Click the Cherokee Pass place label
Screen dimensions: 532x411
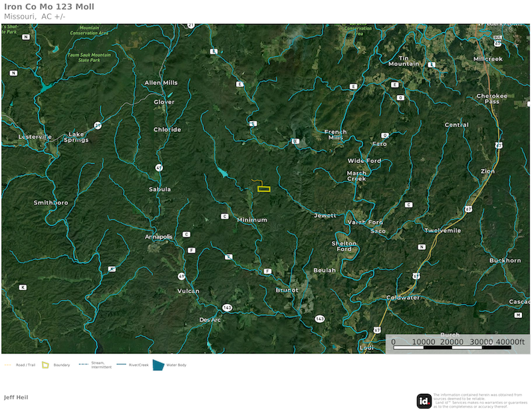click(492, 98)
